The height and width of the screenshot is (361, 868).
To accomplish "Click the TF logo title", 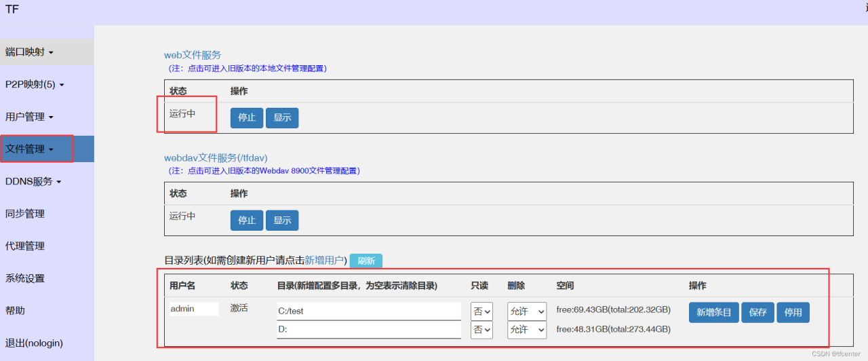I will point(12,9).
